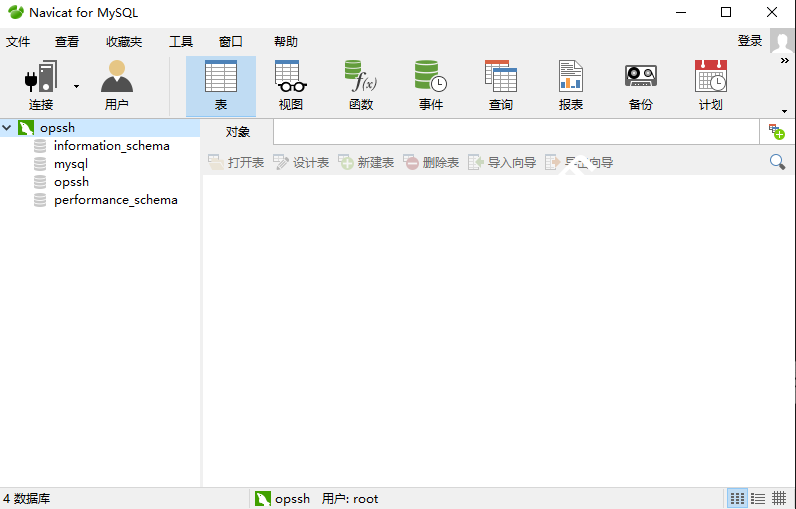Image resolution: width=796 pixels, height=509 pixels.
Task: Click the 新建表 button
Action: point(366,162)
